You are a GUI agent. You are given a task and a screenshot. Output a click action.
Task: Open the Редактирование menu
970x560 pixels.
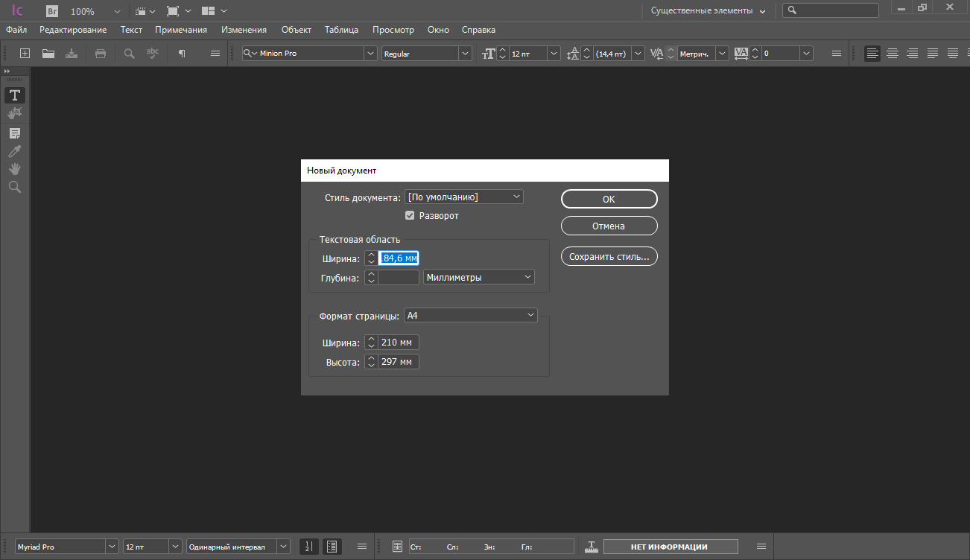coord(73,30)
